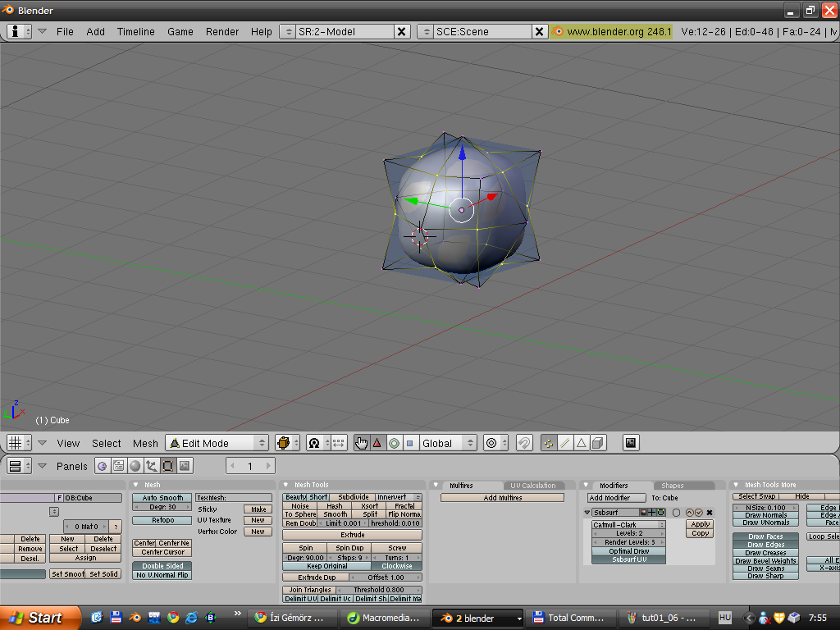Open the Render menu
The image size is (840, 630).
point(222,31)
